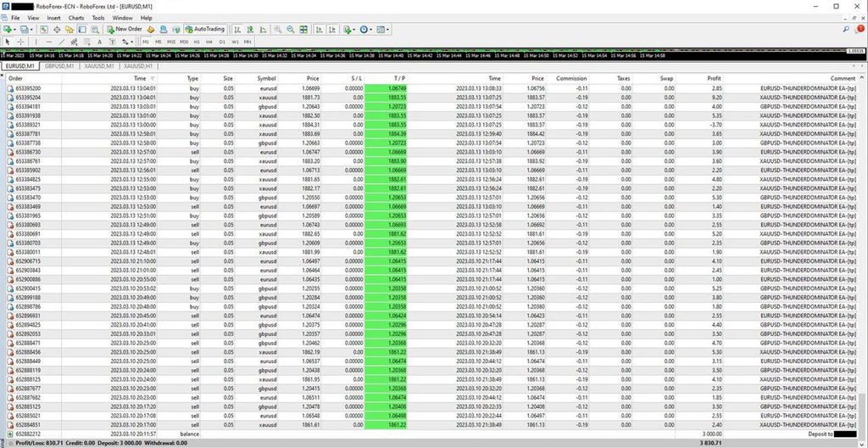868x448 pixels.
Task: Toggle the AutoTrading button
Action: point(204,29)
